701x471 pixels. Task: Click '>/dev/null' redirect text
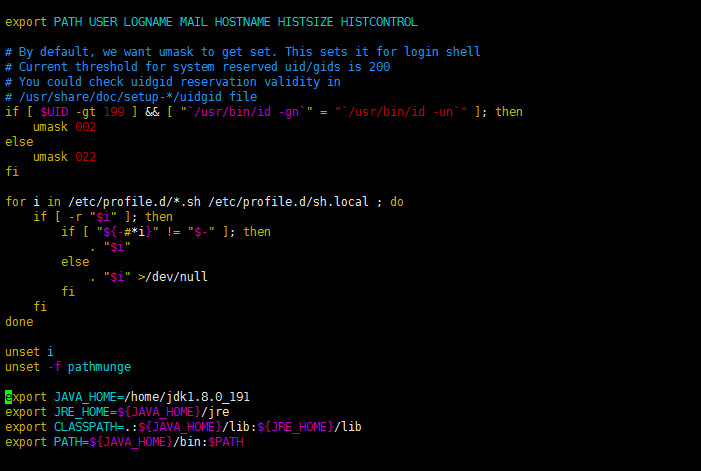[173, 277]
